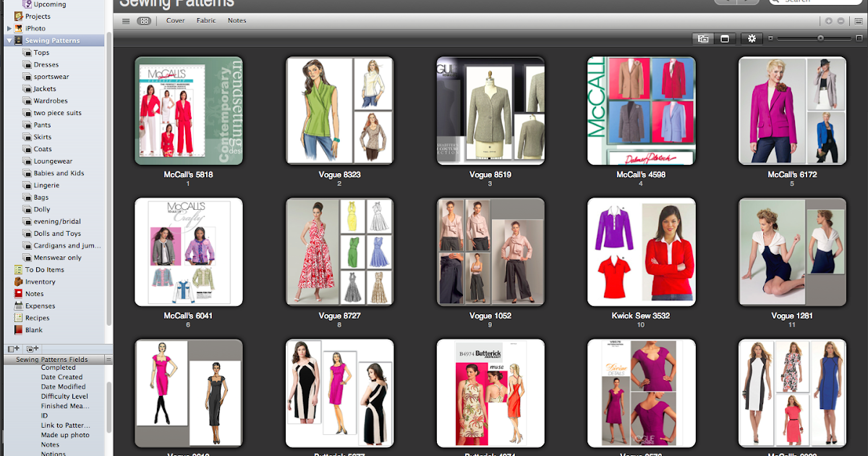This screenshot has width=868, height=456.
Task: Select the Blank library
Action: click(x=34, y=330)
